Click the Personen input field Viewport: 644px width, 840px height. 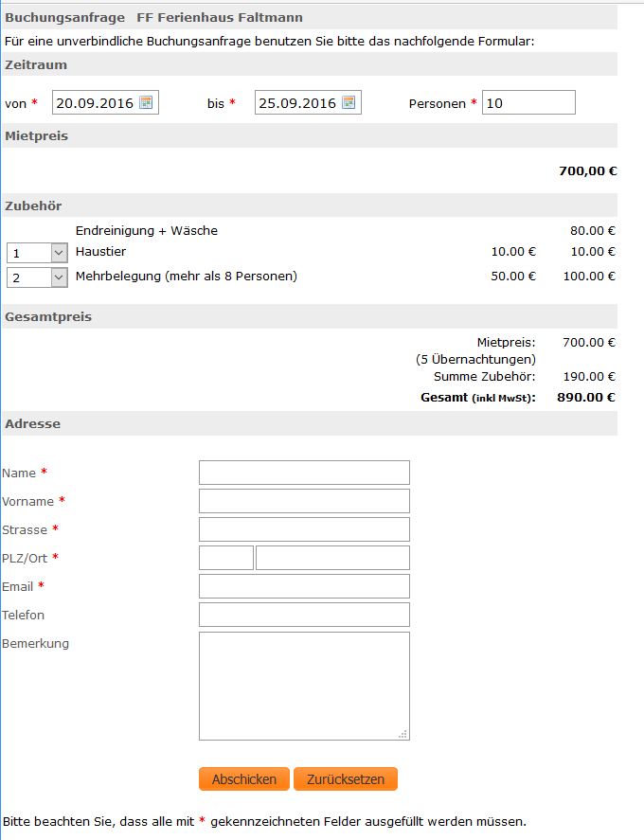point(528,102)
